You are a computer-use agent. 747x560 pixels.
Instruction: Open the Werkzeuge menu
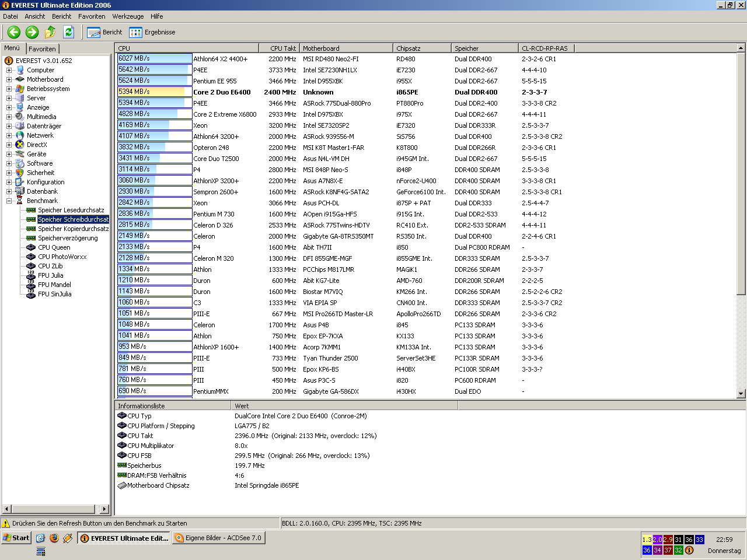[128, 16]
